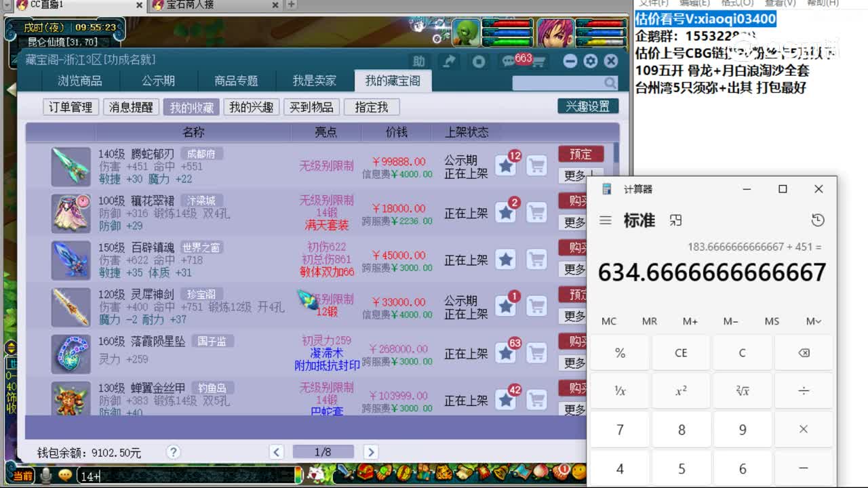Switch to 浏览商品 tab

click(x=80, y=81)
